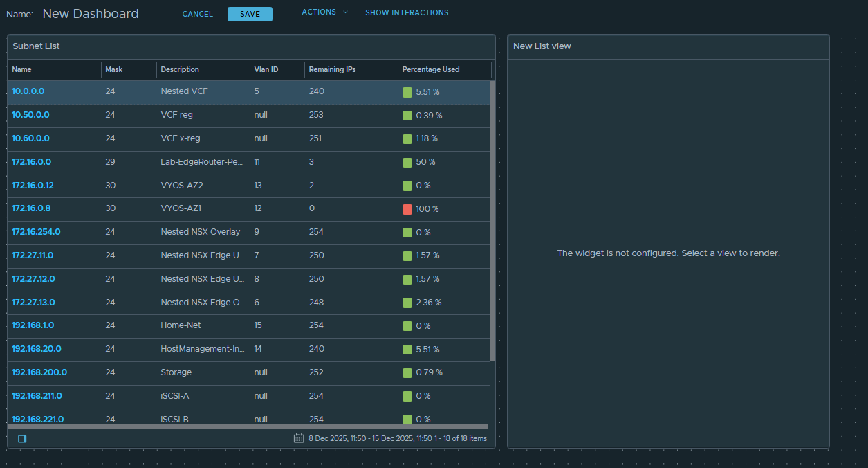
Task: Open the 10.50.0.0 subnet link
Action: (x=30, y=115)
